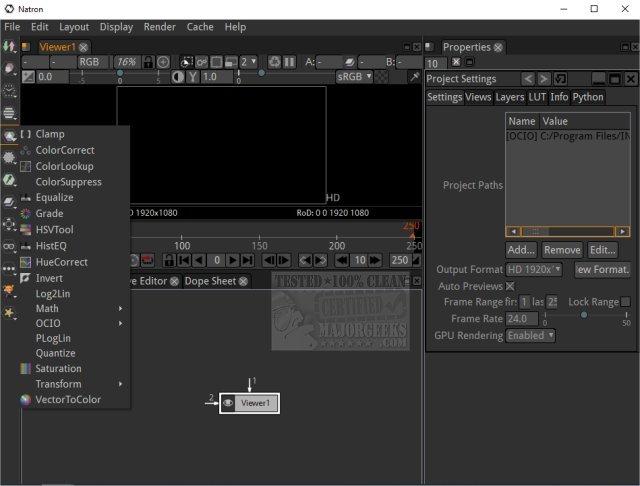
Task: Toggle the viewer checkerboard background
Action: [381, 77]
